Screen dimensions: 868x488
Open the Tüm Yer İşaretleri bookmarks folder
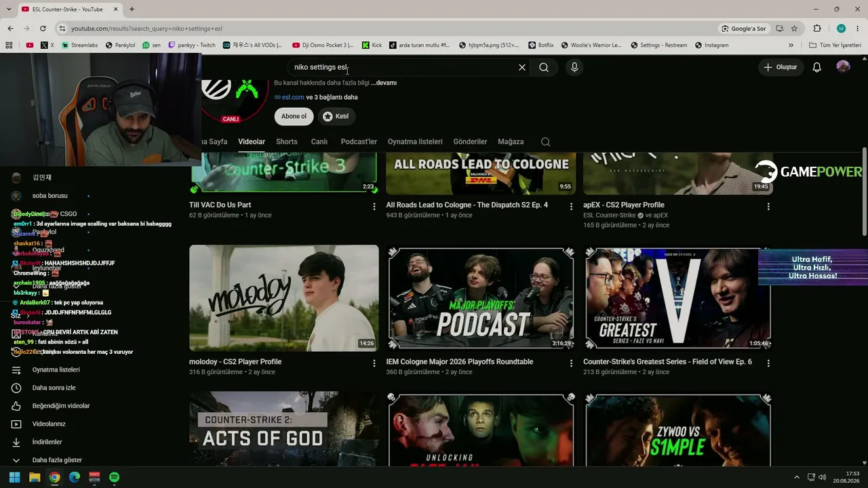pyautogui.click(x=835, y=45)
